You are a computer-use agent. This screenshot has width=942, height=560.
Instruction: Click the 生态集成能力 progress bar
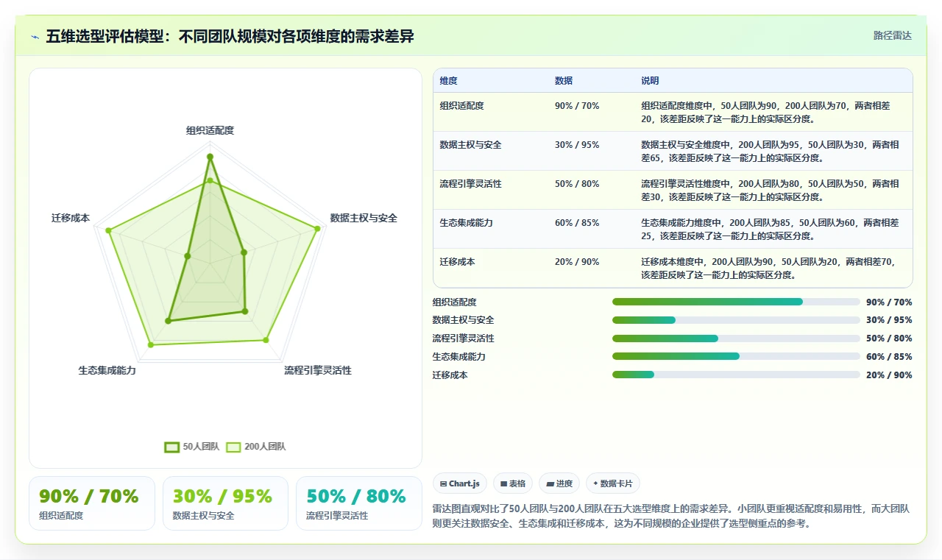click(736, 356)
